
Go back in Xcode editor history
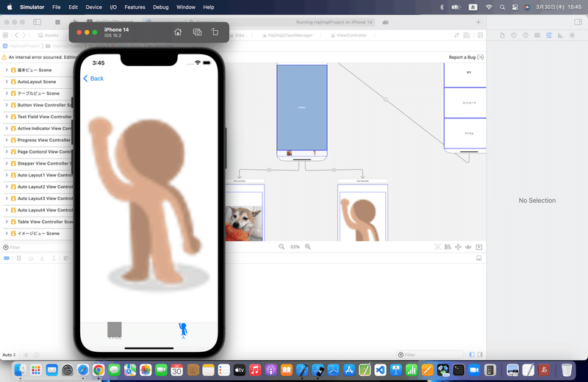tap(16, 35)
